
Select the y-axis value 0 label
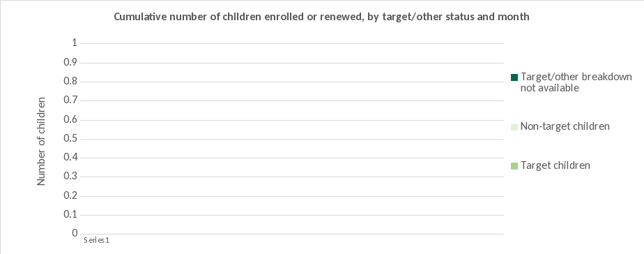(x=75, y=233)
